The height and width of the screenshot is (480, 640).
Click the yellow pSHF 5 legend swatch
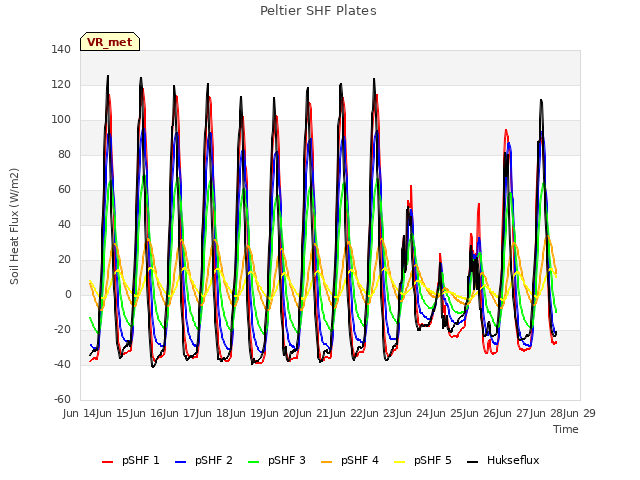tap(400, 462)
